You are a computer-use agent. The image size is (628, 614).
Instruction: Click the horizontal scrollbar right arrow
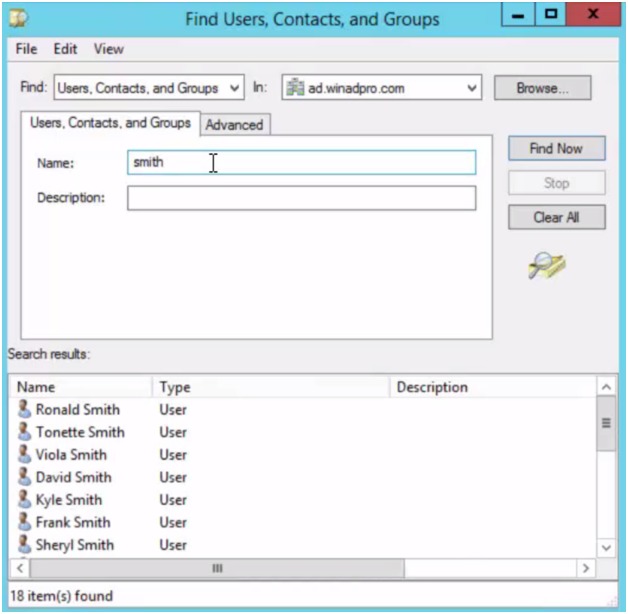pyautogui.click(x=586, y=568)
